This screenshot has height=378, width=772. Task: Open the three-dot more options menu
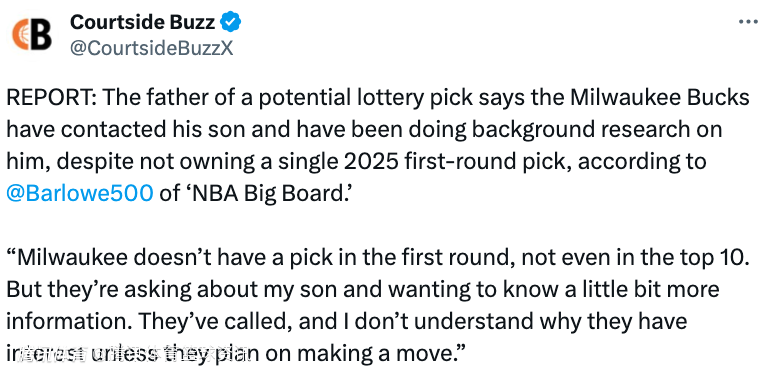click(x=749, y=22)
